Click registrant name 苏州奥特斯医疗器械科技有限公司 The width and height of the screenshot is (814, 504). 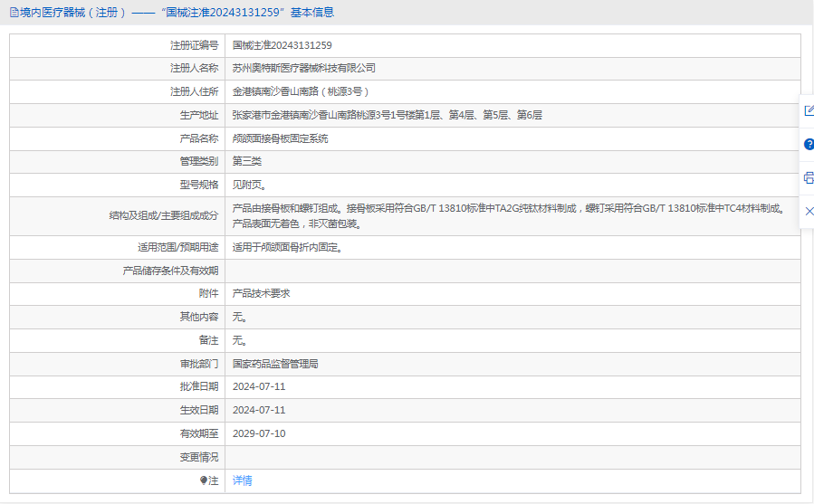point(303,68)
